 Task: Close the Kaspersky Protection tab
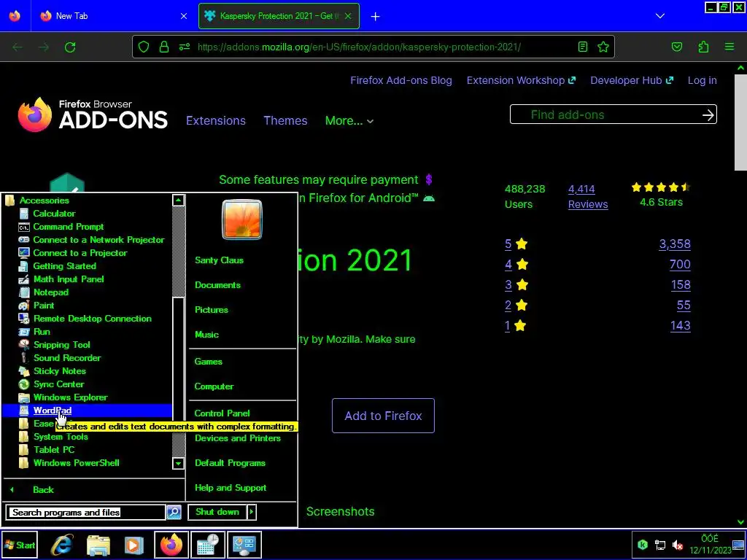(348, 16)
